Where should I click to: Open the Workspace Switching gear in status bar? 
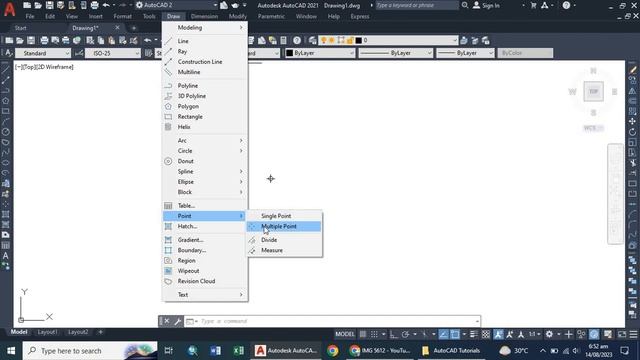[x=549, y=334]
